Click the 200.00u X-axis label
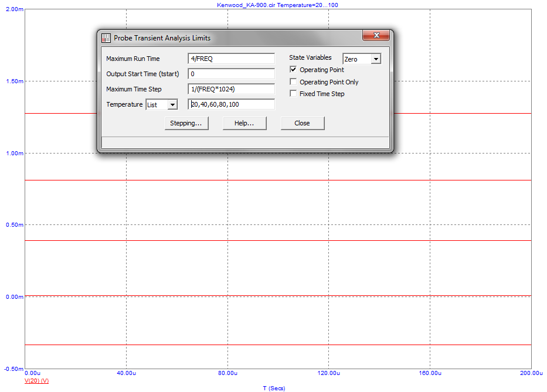 [531, 373]
